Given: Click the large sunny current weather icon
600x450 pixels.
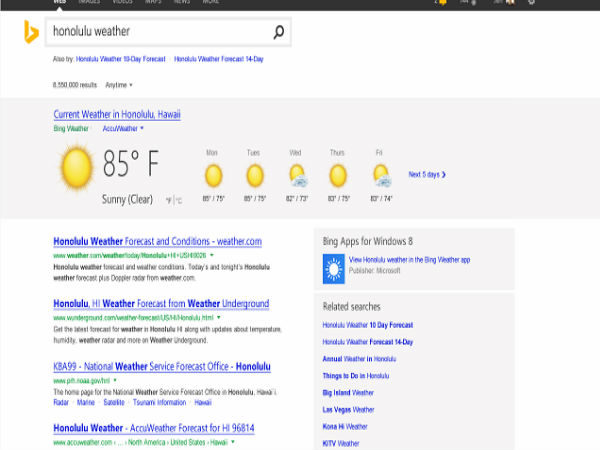Looking at the screenshot, I should click(x=76, y=167).
